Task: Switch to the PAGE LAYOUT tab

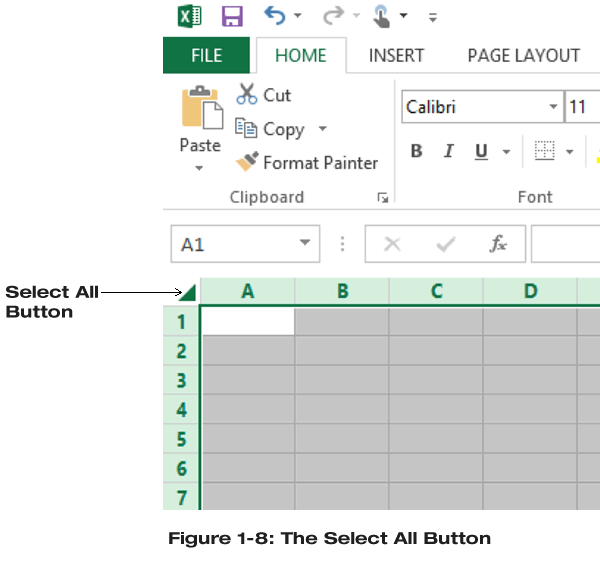Action: point(523,56)
